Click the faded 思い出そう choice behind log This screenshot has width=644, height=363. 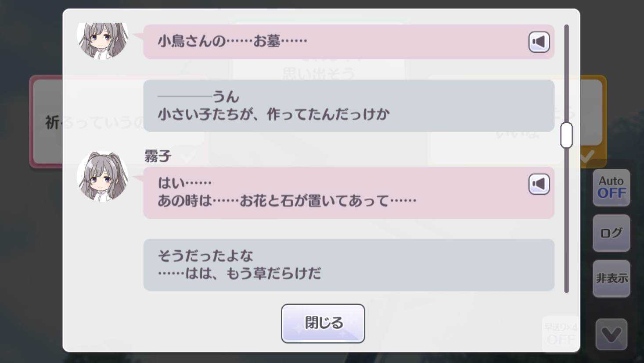pos(319,73)
